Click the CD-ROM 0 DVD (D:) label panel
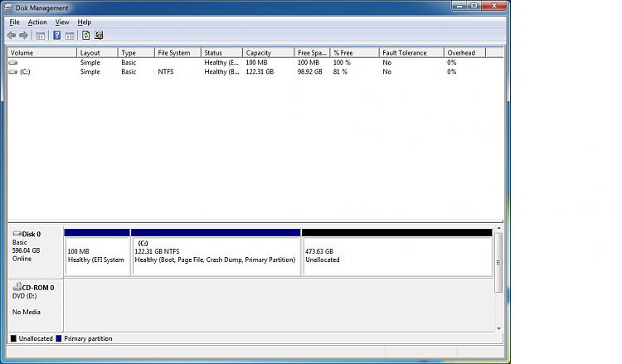 (x=36, y=305)
